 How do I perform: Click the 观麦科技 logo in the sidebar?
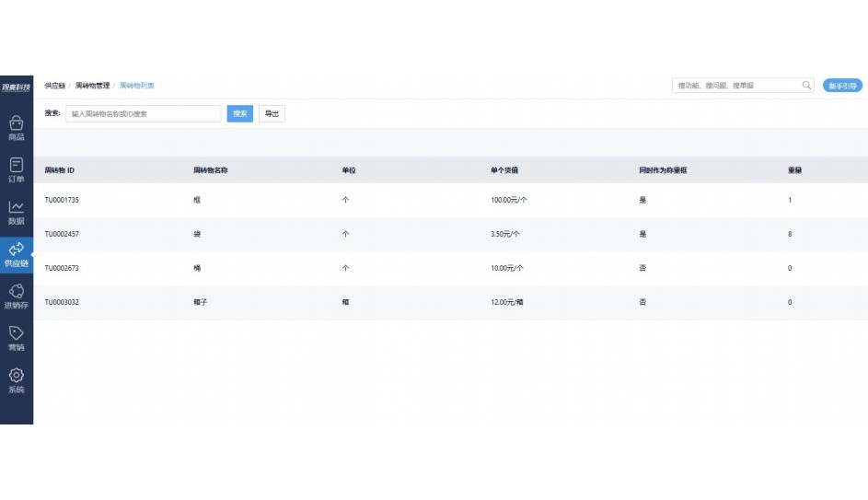point(17,87)
